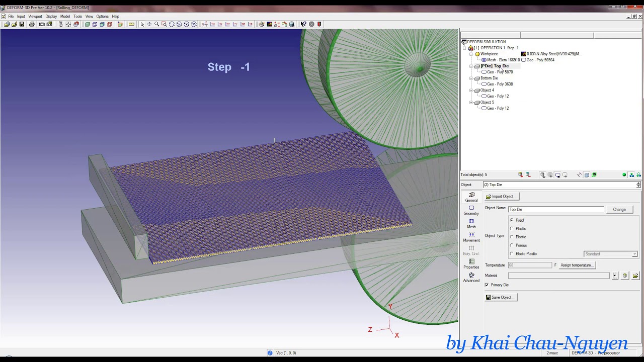Click the Import Object button
The width and height of the screenshot is (644, 362).
(501, 197)
